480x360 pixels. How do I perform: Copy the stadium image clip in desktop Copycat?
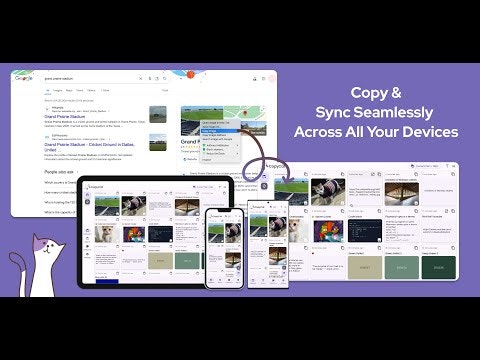306,174
